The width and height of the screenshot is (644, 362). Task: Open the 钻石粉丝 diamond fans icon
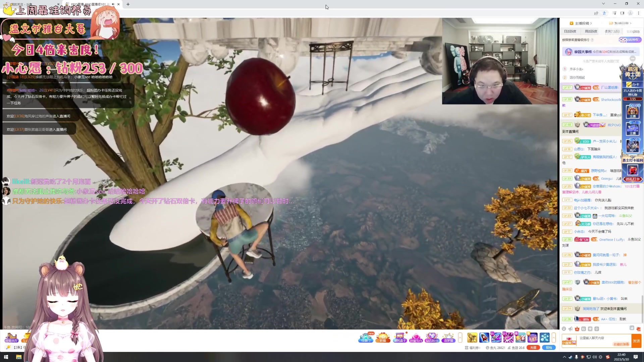tap(432, 337)
